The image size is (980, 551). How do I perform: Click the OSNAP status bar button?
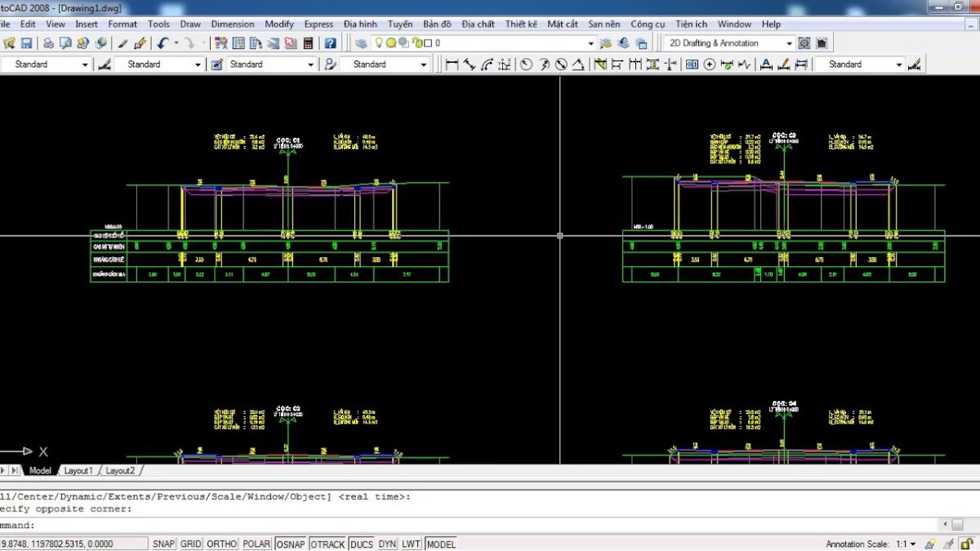pos(290,544)
